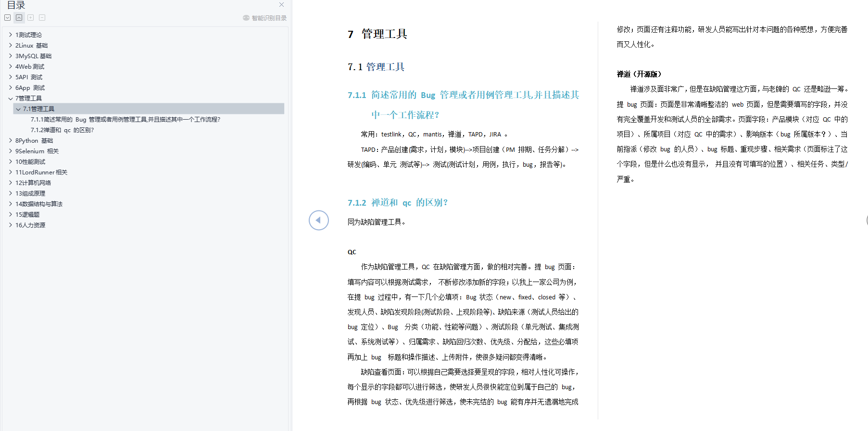The height and width of the screenshot is (431, 868).
Task: Expand the 3MySQL 基础 chapter
Action: 11,56
